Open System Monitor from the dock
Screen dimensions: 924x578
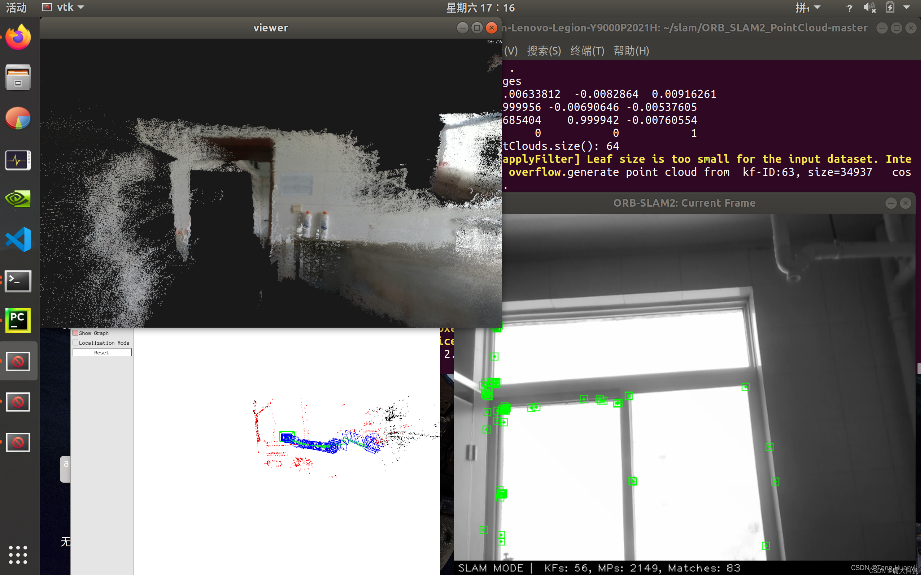(x=18, y=160)
